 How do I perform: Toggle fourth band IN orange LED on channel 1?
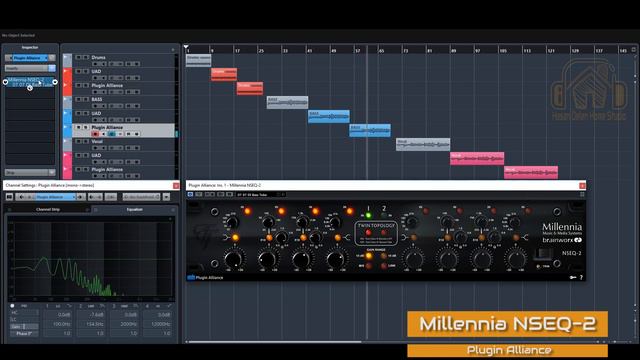(x=349, y=211)
